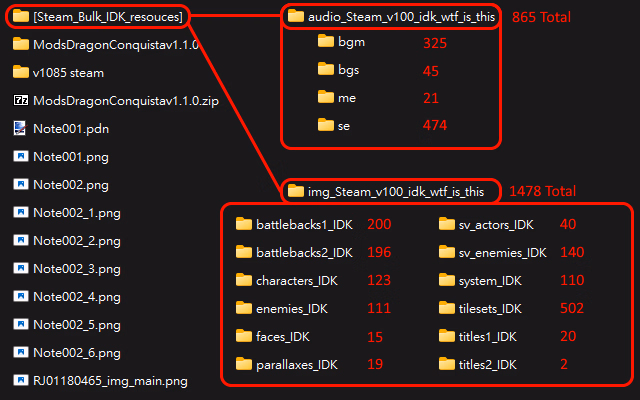This screenshot has width=640, height=400.
Task: Select the file name ModsDragonConquistav1.1.0.zip
Action: (126, 101)
